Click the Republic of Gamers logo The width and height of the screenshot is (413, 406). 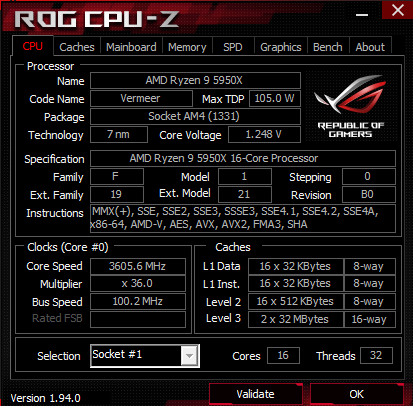(351, 106)
